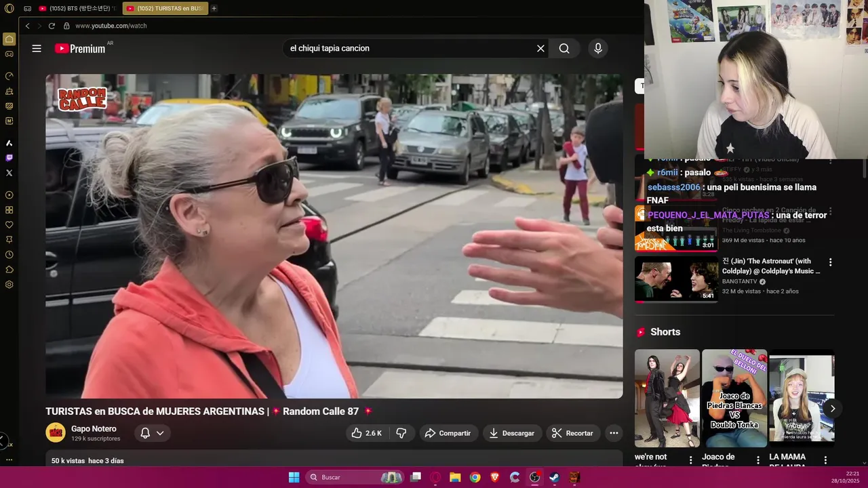Launch Google Chrome from the taskbar
Image resolution: width=868 pixels, height=488 pixels.
pos(475,477)
